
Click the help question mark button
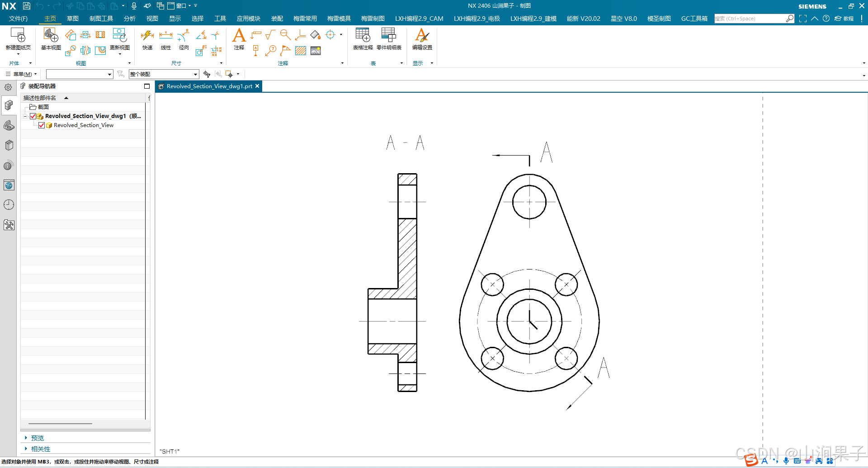point(826,19)
